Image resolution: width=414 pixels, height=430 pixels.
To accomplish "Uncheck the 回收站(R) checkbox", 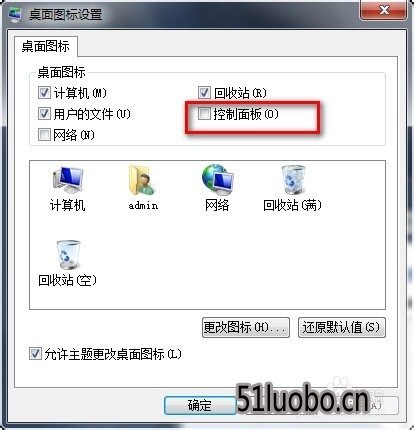I will [x=204, y=92].
